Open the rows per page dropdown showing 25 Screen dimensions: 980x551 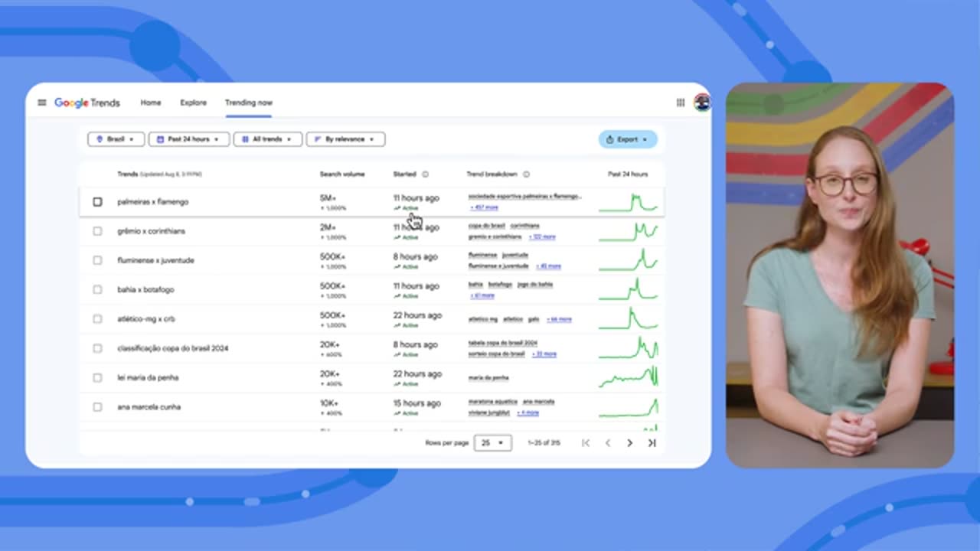click(x=492, y=443)
